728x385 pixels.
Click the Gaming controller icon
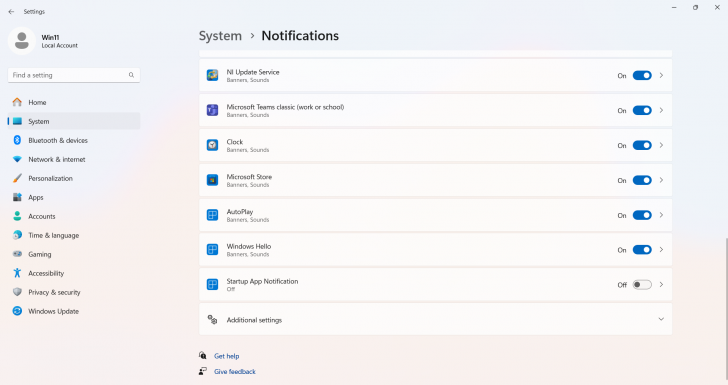(x=17, y=254)
